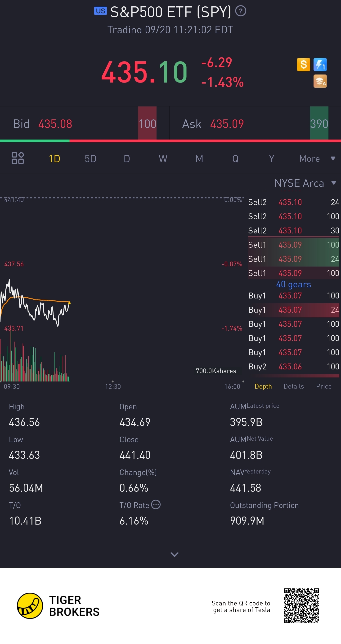Open the NYSE Arca exchange dropdown

[305, 183]
